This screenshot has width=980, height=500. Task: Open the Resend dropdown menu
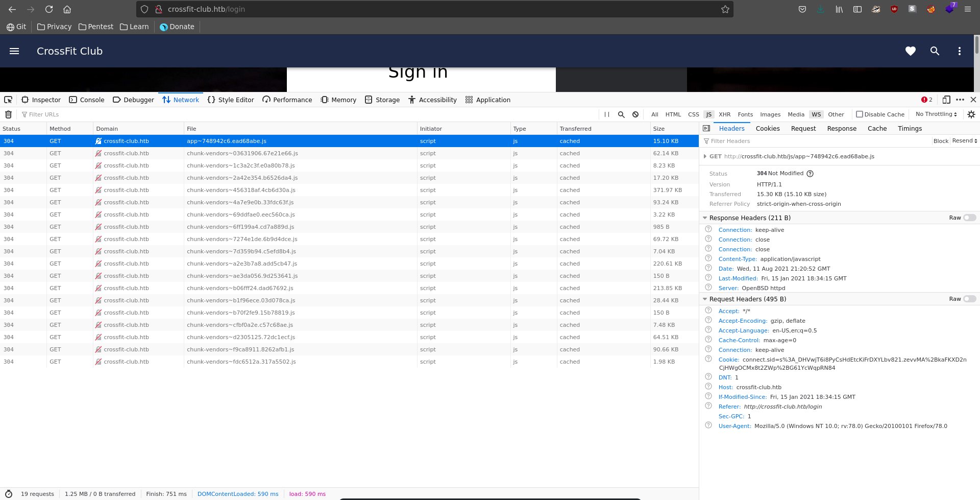tap(965, 141)
